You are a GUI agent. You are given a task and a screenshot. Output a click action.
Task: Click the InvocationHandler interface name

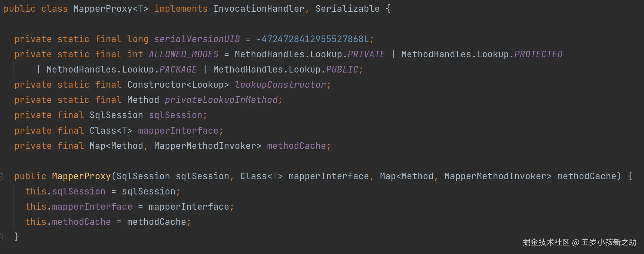[259, 9]
